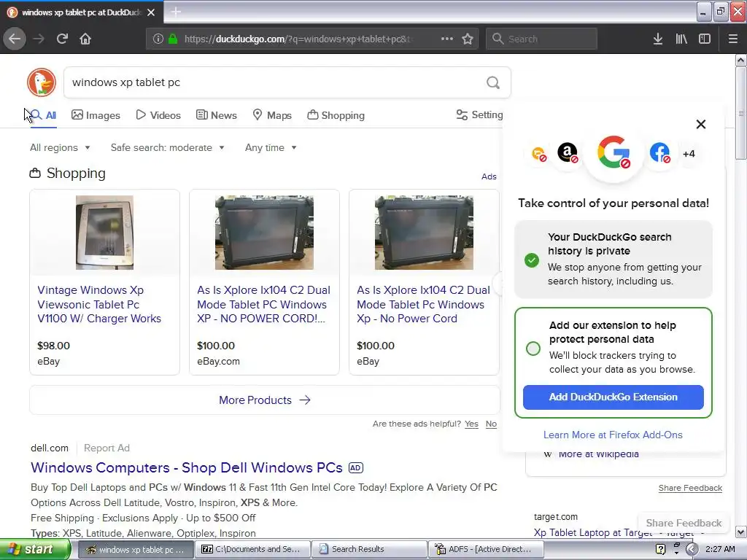Click underlined Share Feedback link
This screenshot has width=747, height=560.
tap(690, 488)
